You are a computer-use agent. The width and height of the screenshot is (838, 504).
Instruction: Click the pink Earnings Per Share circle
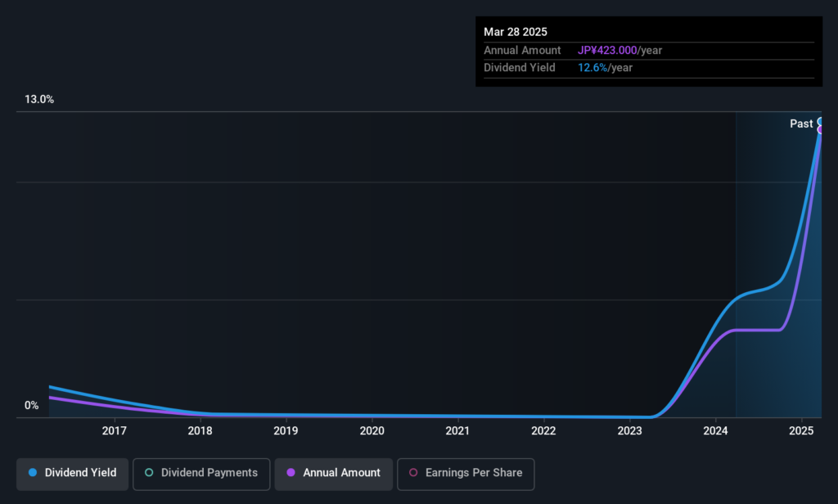(x=413, y=472)
